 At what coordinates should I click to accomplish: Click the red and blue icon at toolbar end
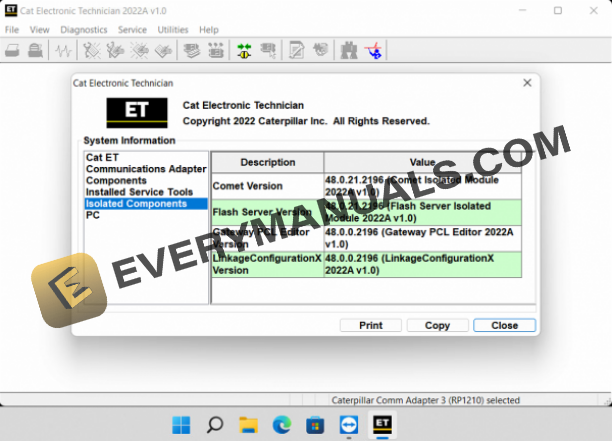pyautogui.click(x=374, y=49)
